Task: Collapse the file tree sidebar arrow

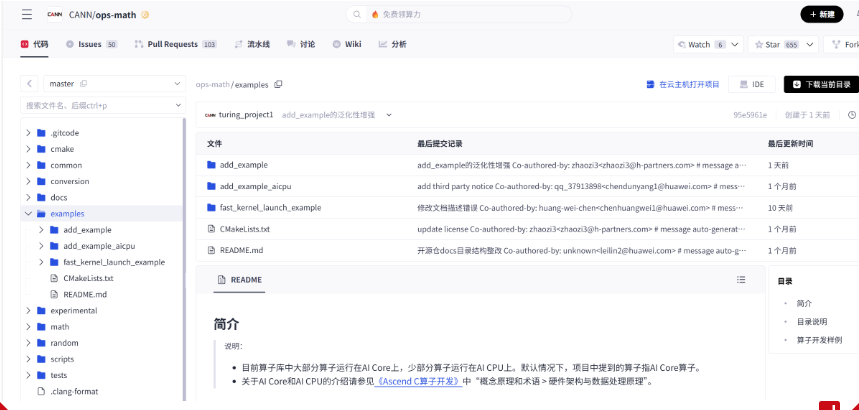Action: 30,84
